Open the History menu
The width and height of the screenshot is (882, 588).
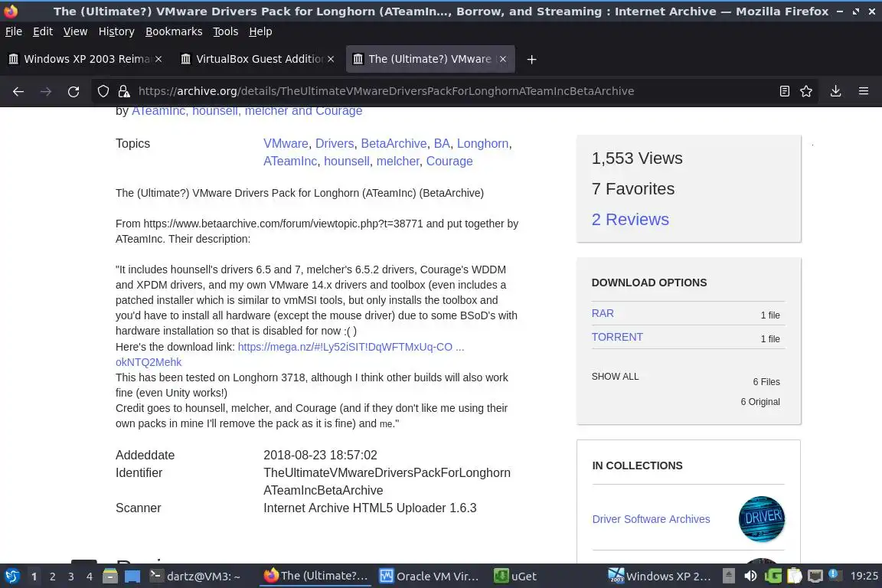click(116, 31)
